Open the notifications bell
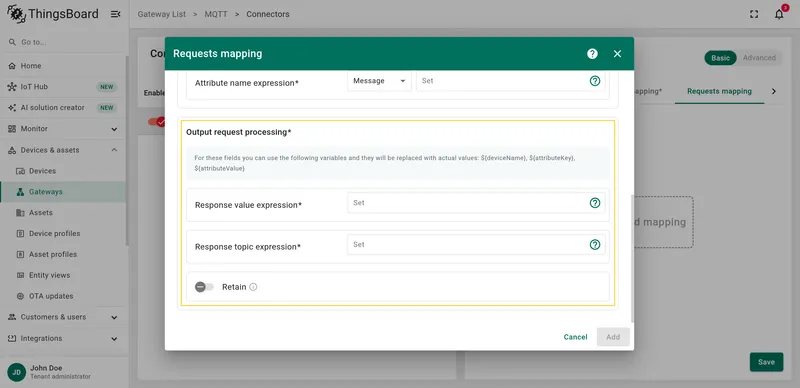 (x=779, y=14)
